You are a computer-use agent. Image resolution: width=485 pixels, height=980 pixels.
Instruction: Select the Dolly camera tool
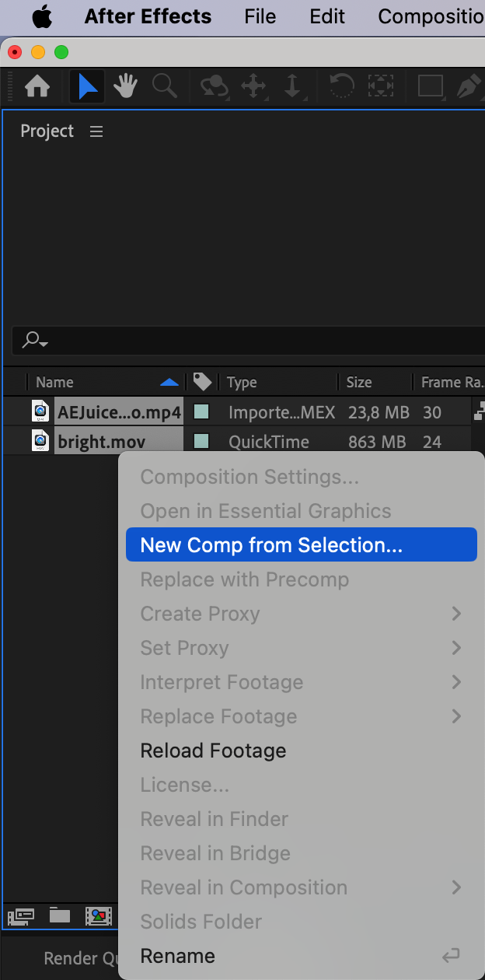coord(292,86)
